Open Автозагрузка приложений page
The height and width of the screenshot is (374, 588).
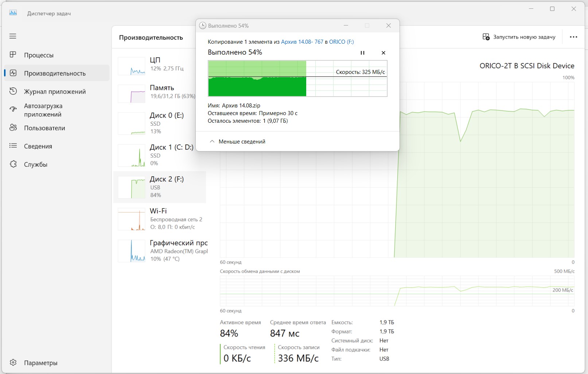[x=57, y=110]
